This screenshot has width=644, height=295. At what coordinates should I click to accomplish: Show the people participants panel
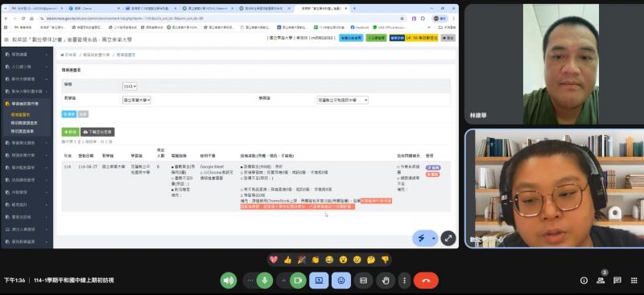click(601, 281)
